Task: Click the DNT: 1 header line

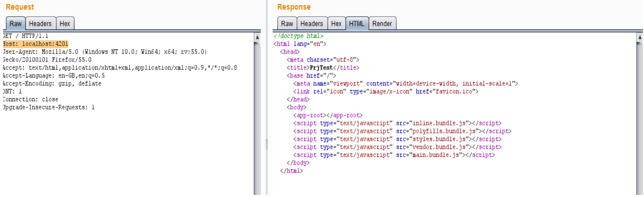Action: (x=12, y=91)
